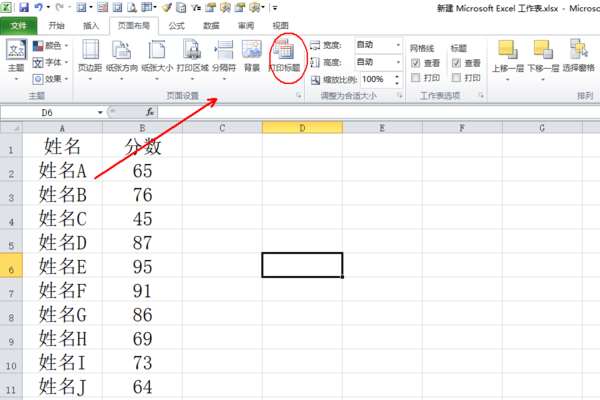Toggle Headings Print (打印) checkbox
600x400 pixels.
click(x=456, y=78)
